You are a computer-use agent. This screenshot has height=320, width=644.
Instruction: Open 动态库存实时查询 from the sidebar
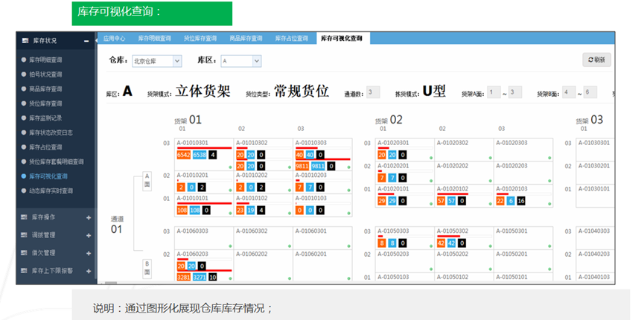[x=54, y=191]
